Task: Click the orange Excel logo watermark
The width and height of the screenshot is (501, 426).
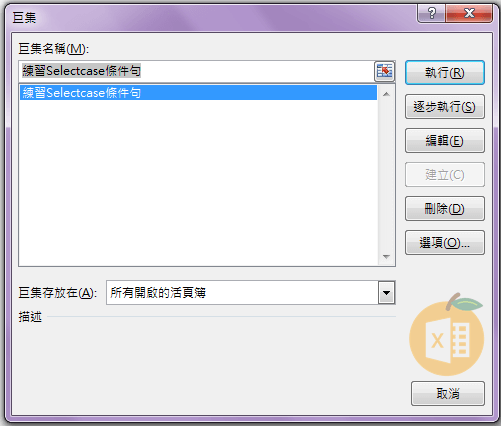Action: pyautogui.click(x=446, y=334)
